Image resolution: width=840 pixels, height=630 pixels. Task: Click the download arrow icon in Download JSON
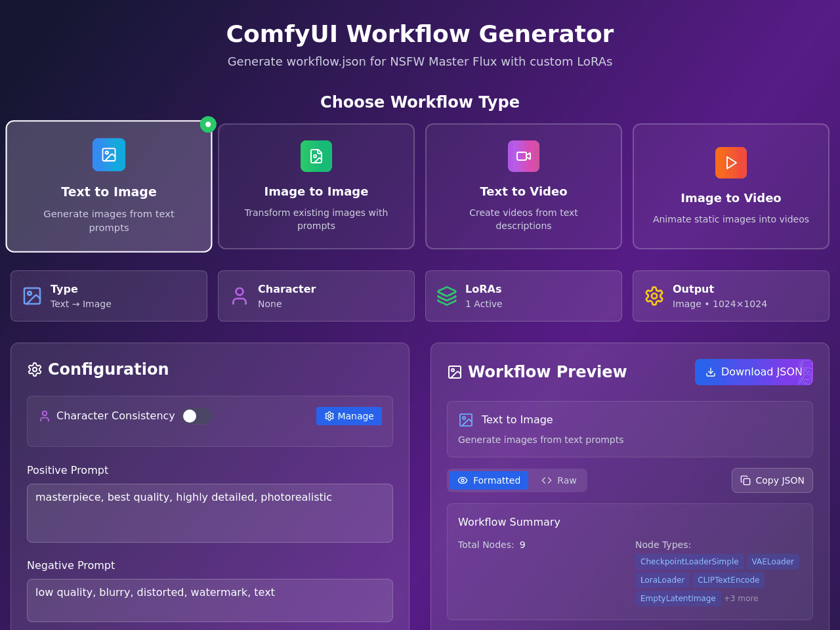711,372
